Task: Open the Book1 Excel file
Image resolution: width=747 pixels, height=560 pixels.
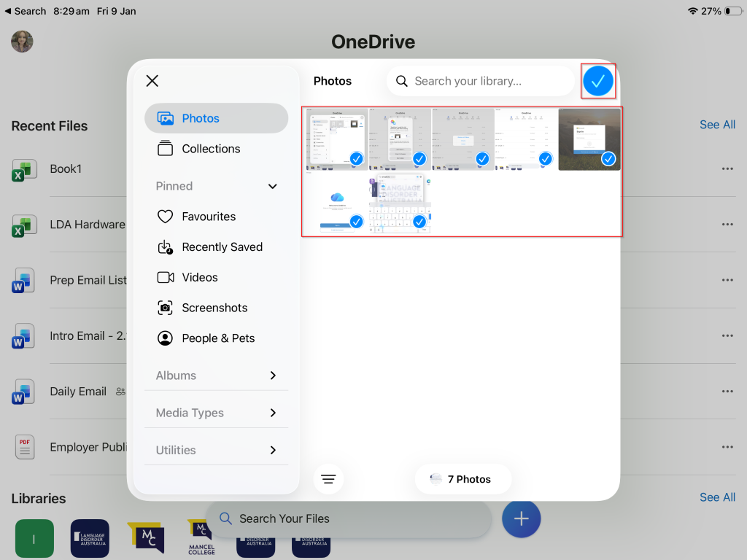Action: coord(66,169)
